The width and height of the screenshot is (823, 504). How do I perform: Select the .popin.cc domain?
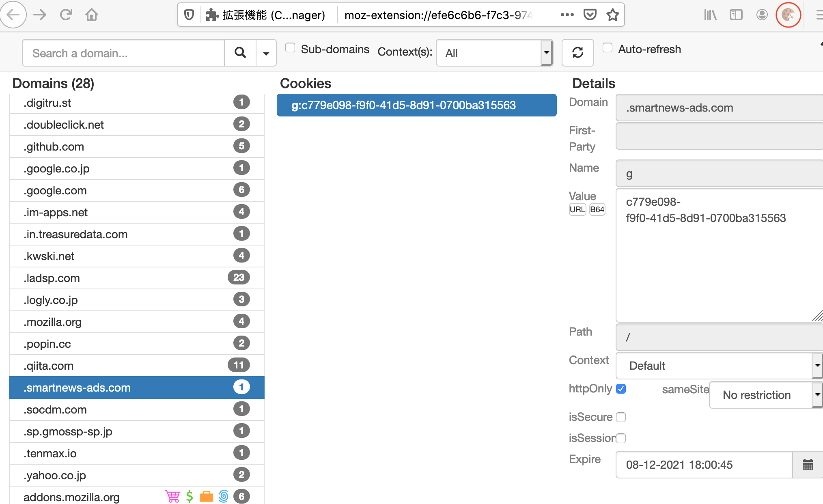136,344
